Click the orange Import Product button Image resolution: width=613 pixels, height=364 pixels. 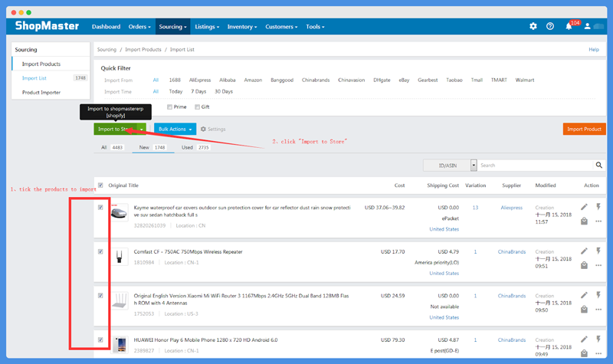pyautogui.click(x=584, y=129)
